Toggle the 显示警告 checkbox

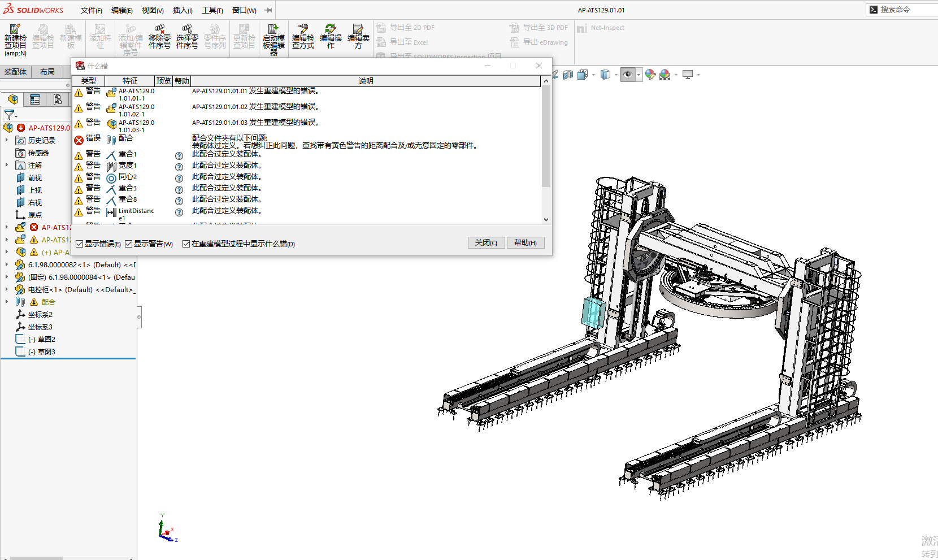click(128, 244)
